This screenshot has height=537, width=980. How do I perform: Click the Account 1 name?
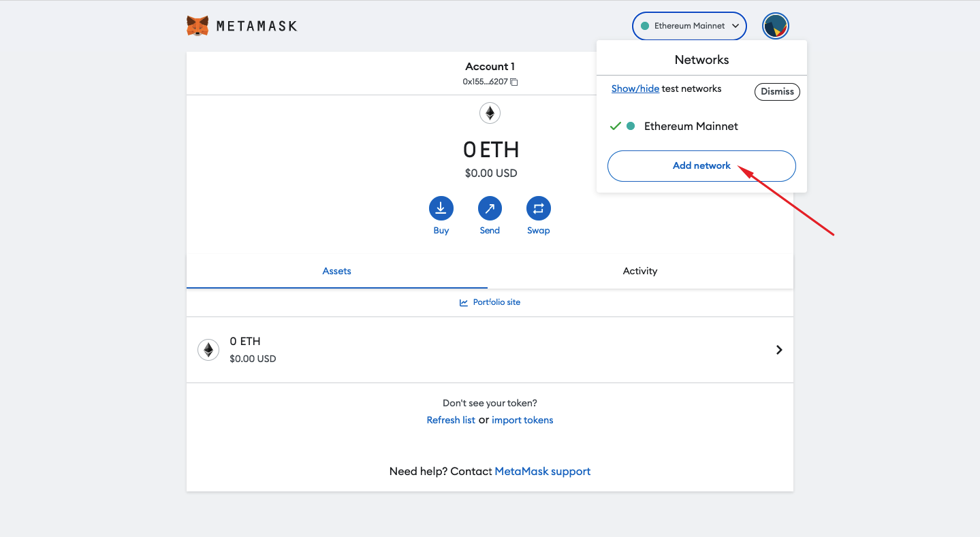click(x=490, y=66)
